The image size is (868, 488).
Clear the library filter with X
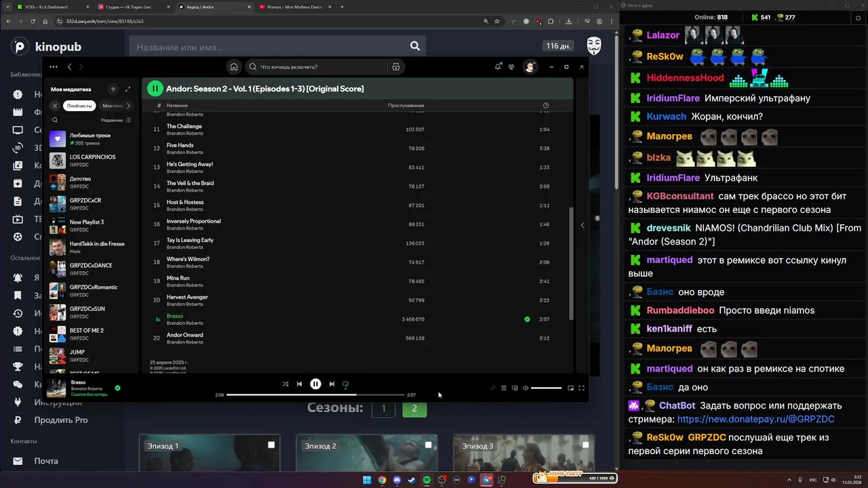coord(55,106)
